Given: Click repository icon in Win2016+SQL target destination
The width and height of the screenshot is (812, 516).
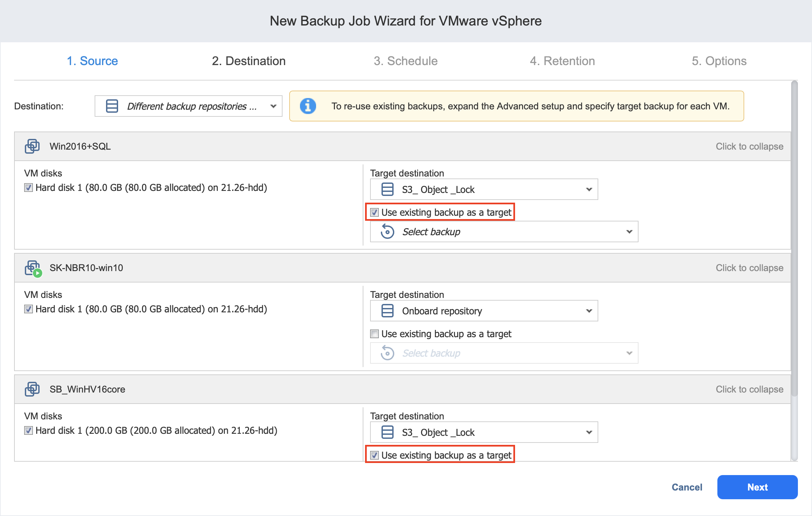Looking at the screenshot, I should [x=387, y=189].
